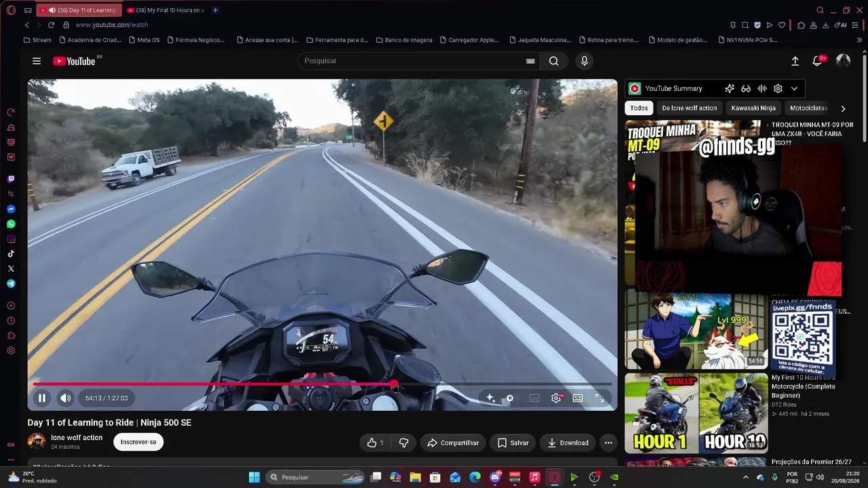Viewport: 868px width, 488px height.
Task: Open the account avatar menu
Action: (x=844, y=61)
